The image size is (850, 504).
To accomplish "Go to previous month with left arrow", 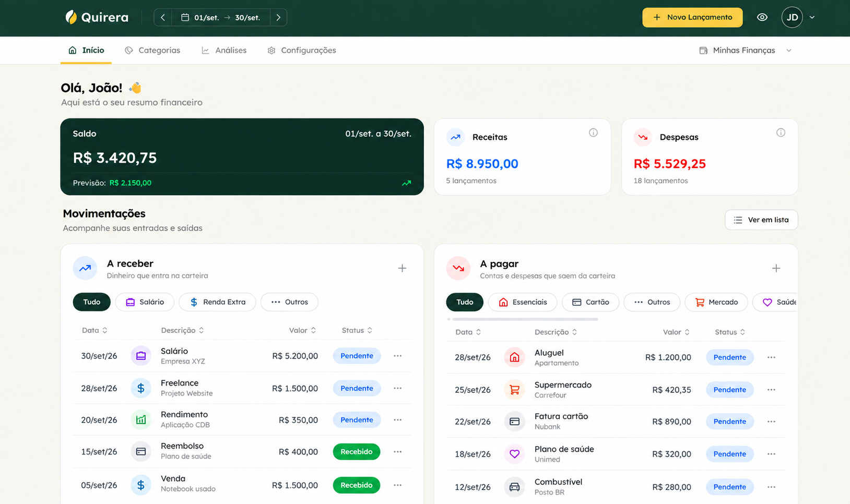I will pos(163,17).
